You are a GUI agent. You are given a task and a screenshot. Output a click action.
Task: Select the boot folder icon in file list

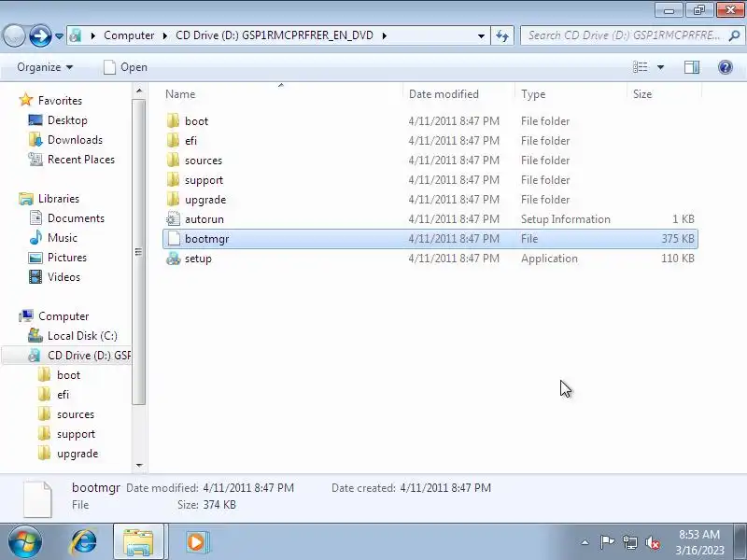[x=174, y=120]
